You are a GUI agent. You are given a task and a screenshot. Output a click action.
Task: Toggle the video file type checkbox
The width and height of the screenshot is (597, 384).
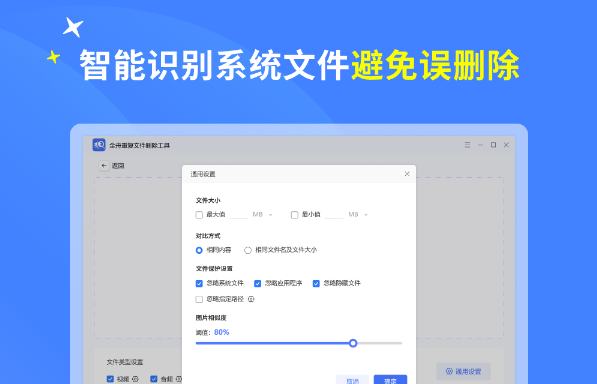point(110,379)
